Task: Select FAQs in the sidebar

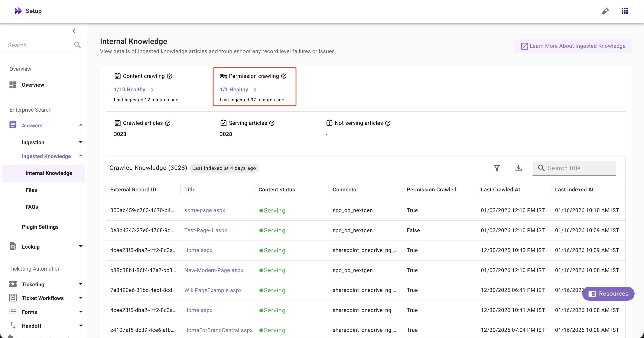Action: [x=32, y=207]
